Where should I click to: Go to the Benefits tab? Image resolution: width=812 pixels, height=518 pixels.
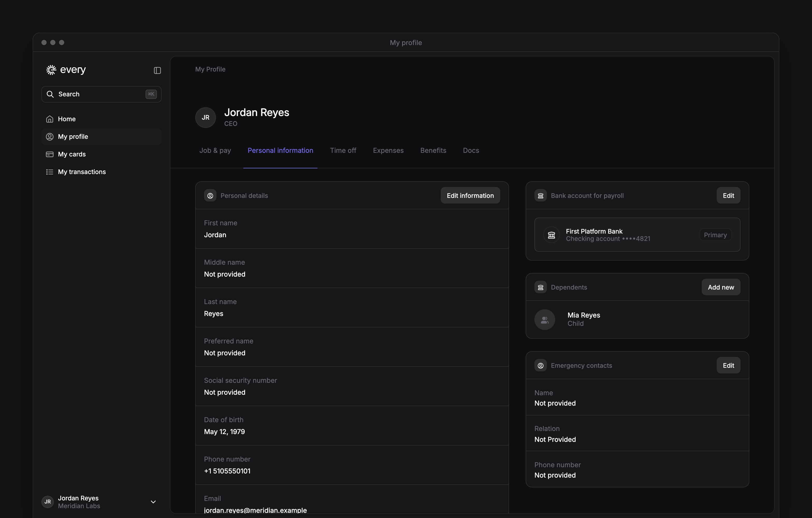coord(433,150)
